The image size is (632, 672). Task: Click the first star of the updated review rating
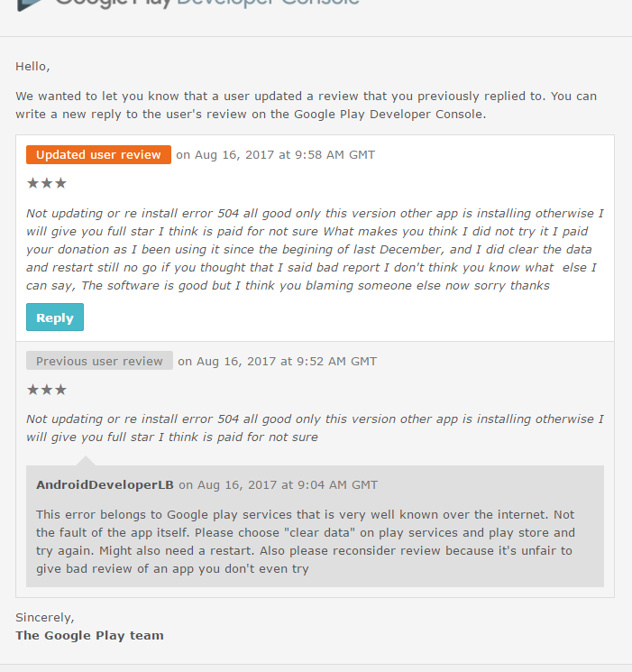point(32,183)
